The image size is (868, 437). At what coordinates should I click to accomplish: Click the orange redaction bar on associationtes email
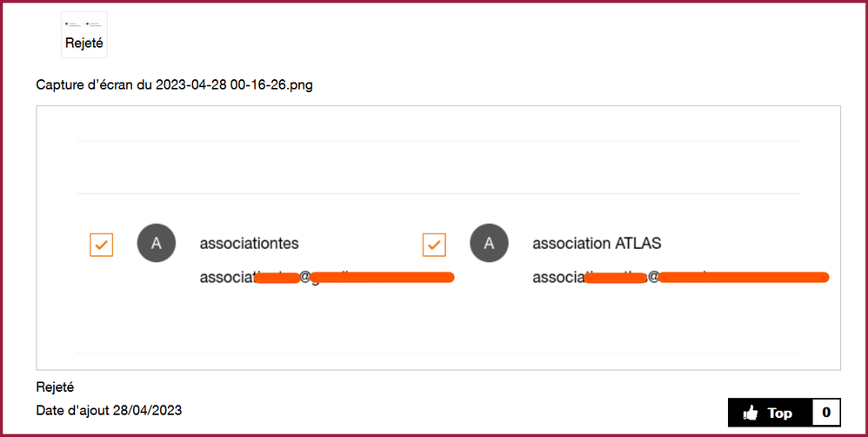(x=383, y=278)
